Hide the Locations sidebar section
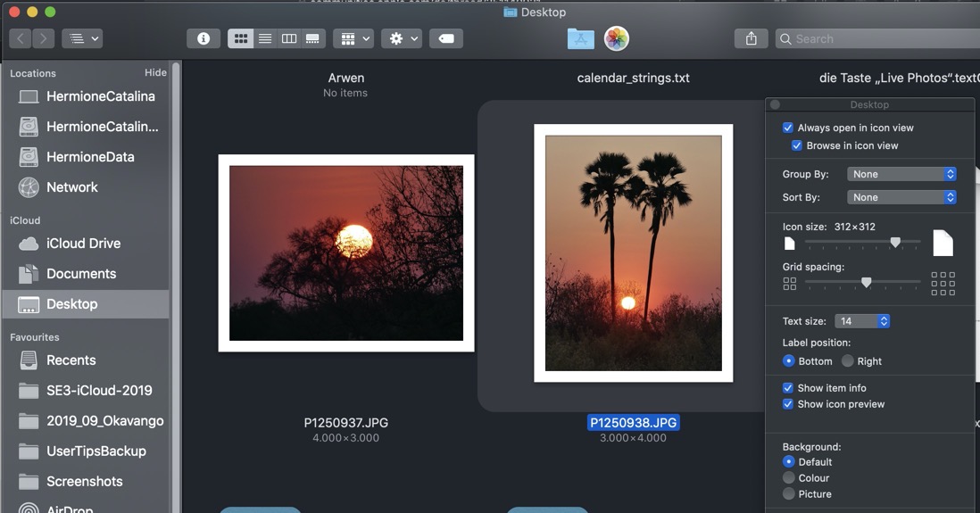The width and height of the screenshot is (980, 513). point(155,73)
